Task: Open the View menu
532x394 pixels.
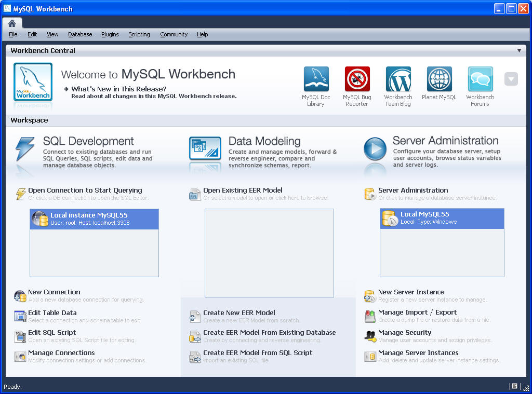Action: pos(52,34)
